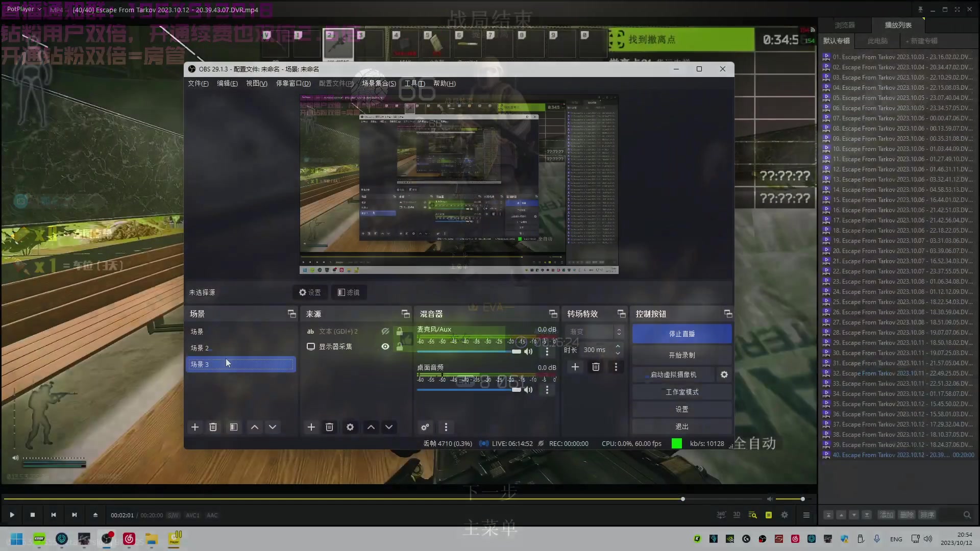The height and width of the screenshot is (551, 980).
Task: Toggle lock on 显示器采集 source
Action: (x=400, y=346)
